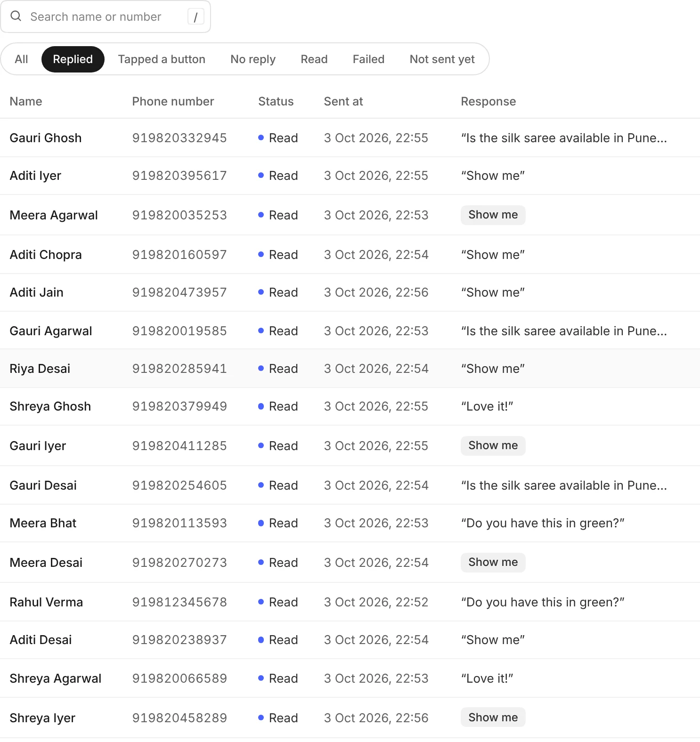Click the Read status for Meera Desai
Screen dimensions: 700x742
[x=278, y=563]
